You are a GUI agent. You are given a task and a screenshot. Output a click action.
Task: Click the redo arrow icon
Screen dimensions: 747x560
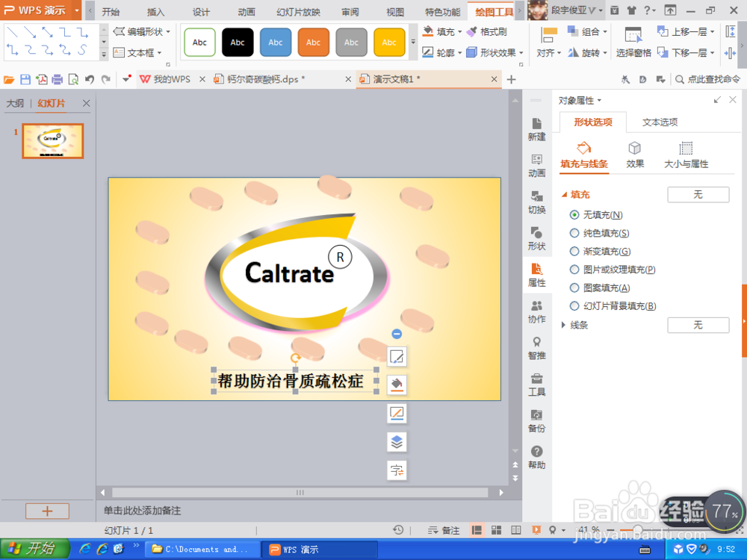(106, 79)
